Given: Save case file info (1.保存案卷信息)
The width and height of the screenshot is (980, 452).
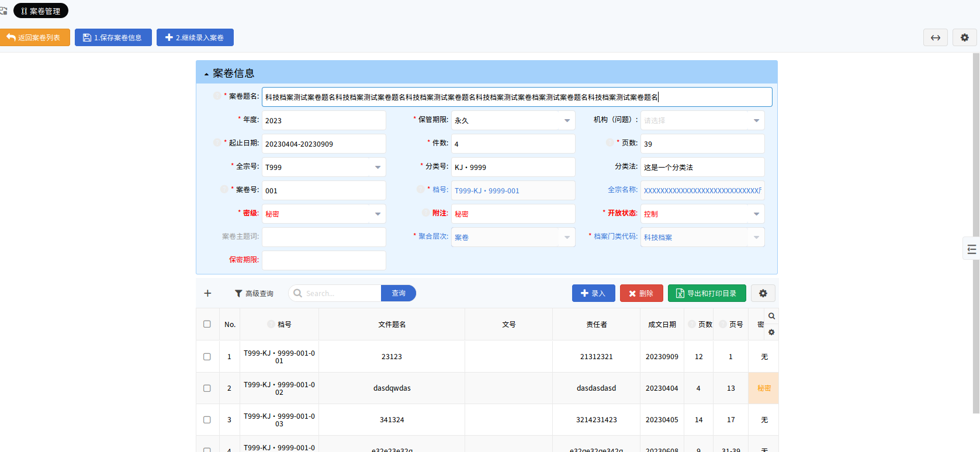Looking at the screenshot, I should pyautogui.click(x=113, y=37).
